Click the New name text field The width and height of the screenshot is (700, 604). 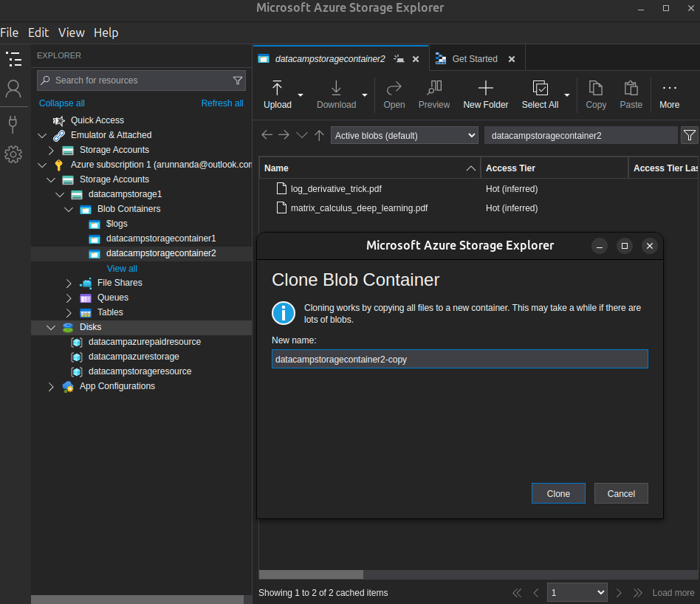(x=459, y=359)
